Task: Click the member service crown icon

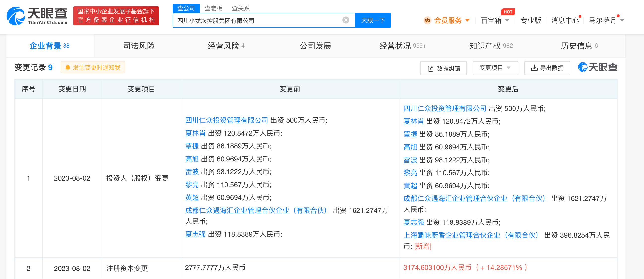Action: (427, 20)
